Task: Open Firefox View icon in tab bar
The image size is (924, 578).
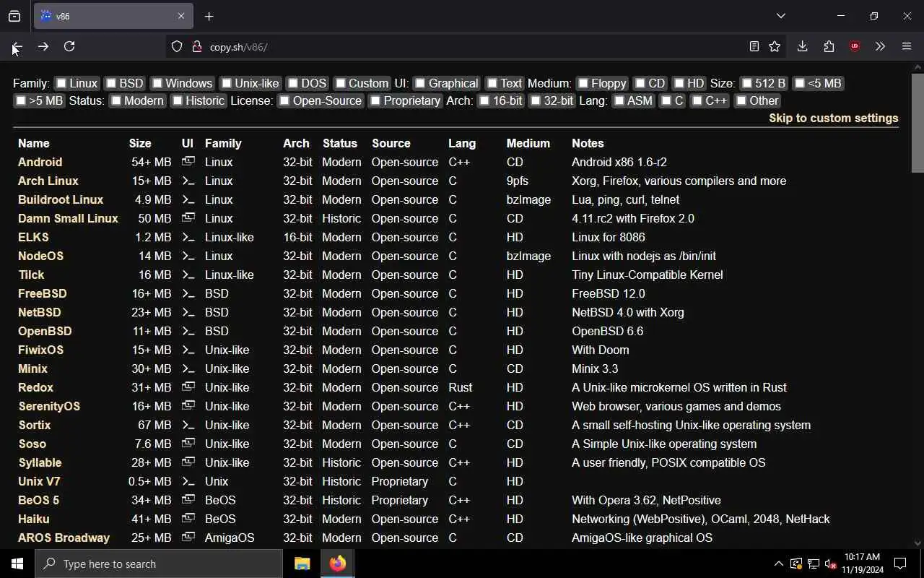Action: [14, 16]
